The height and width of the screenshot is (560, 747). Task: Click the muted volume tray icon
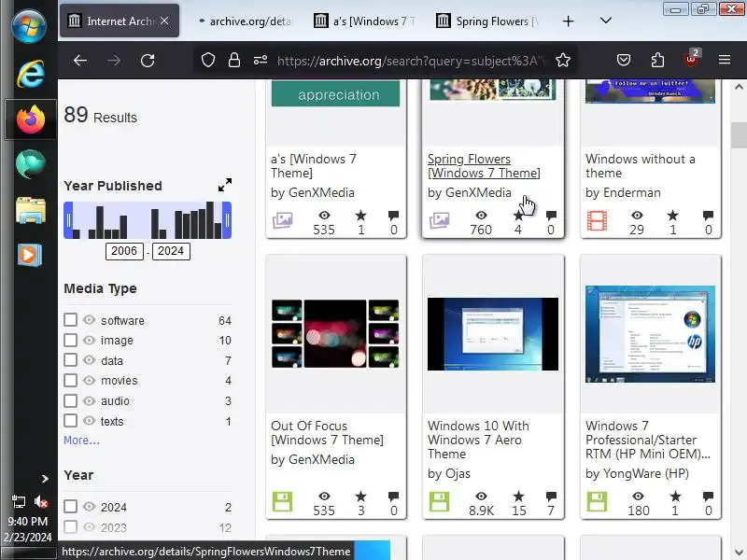click(x=41, y=501)
